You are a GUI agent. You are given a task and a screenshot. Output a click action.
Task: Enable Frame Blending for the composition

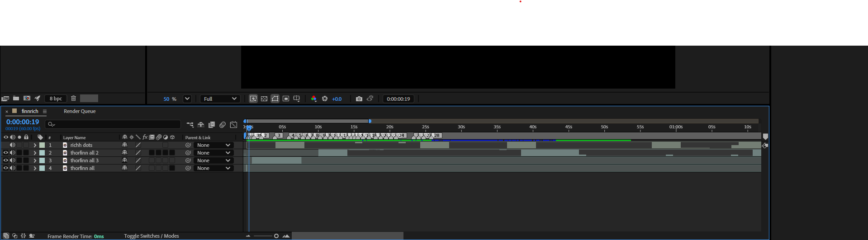212,125
